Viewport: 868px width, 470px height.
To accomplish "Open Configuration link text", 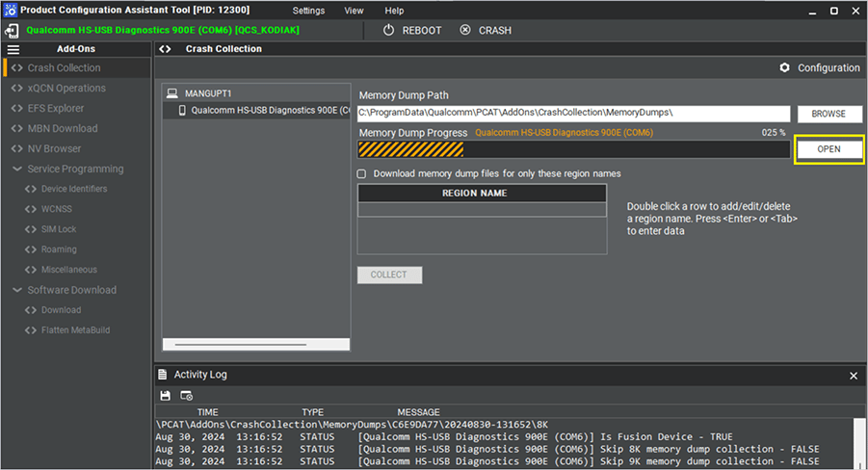I will pyautogui.click(x=829, y=67).
